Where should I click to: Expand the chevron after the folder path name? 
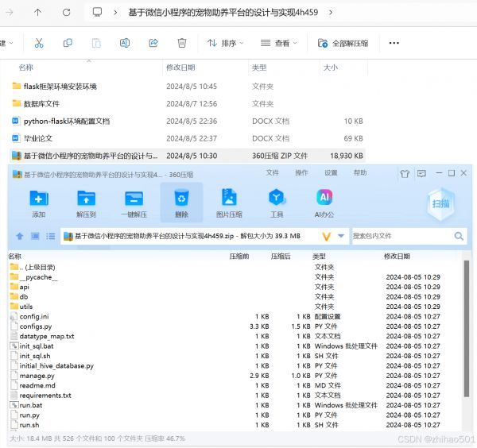331,13
